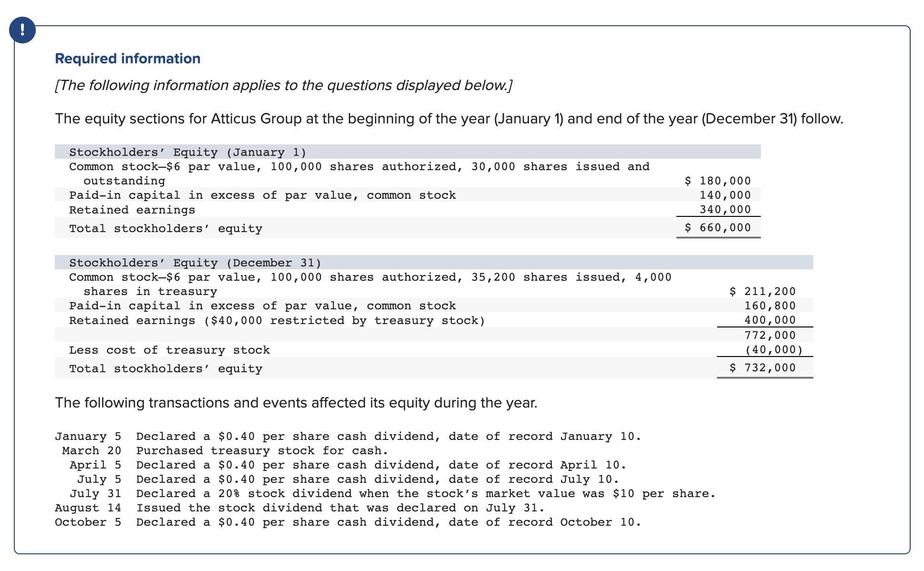
Task: Click the $660,000 total equity value
Action: tap(717, 227)
